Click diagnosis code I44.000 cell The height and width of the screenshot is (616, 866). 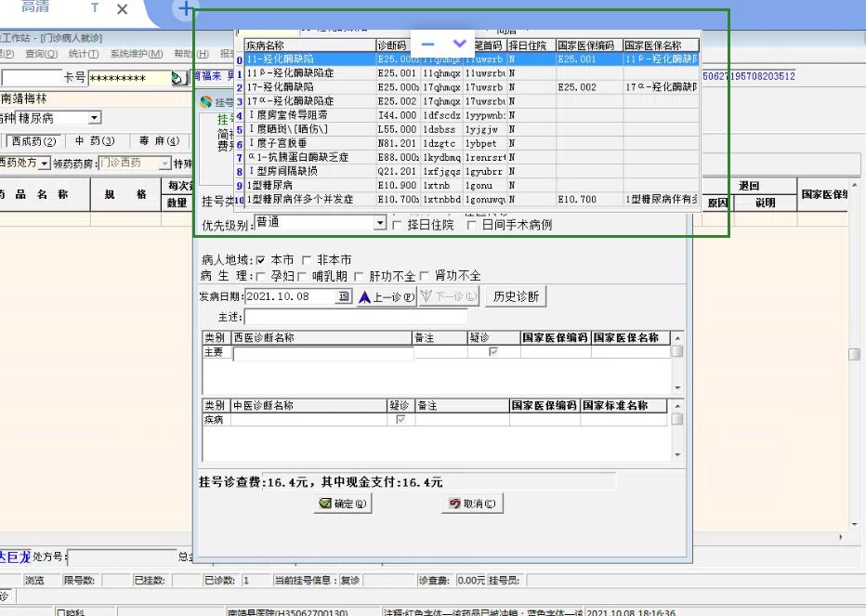[397, 115]
